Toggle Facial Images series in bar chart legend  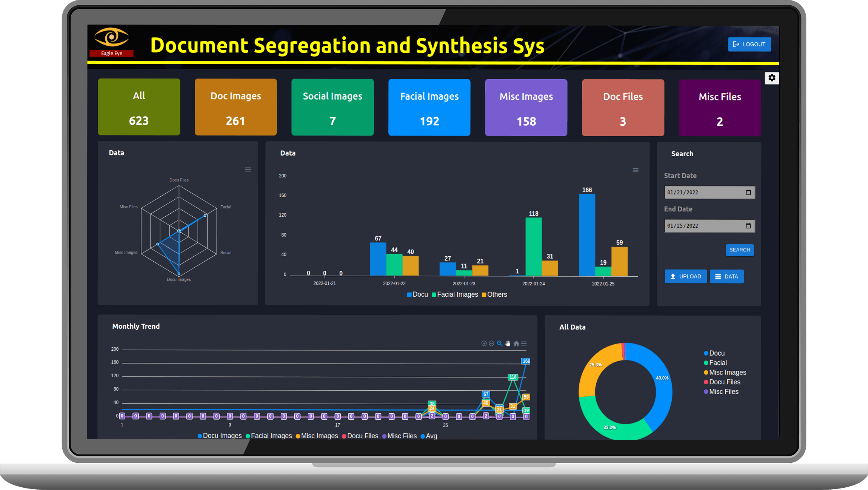(455, 294)
